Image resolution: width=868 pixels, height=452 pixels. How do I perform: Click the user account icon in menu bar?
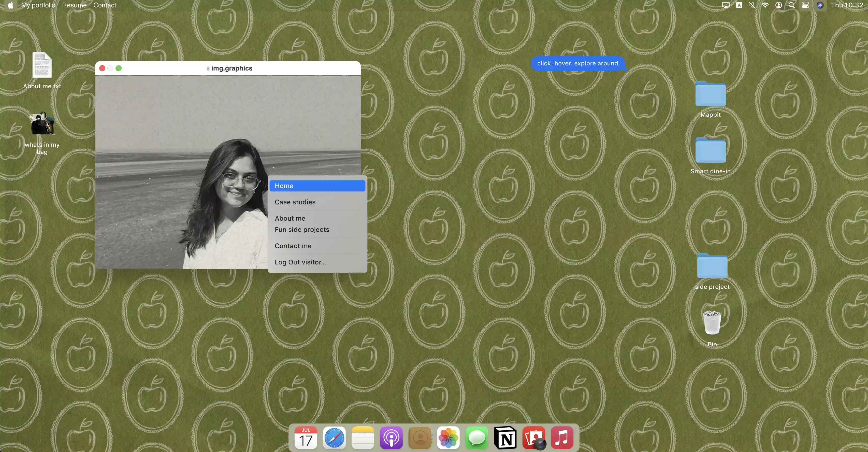(x=778, y=5)
